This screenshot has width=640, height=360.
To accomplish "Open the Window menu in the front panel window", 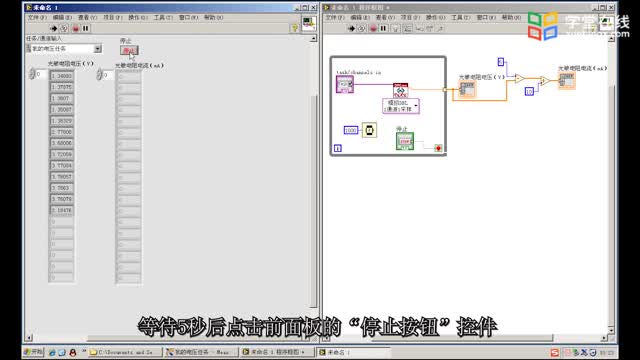I will (x=188, y=18).
